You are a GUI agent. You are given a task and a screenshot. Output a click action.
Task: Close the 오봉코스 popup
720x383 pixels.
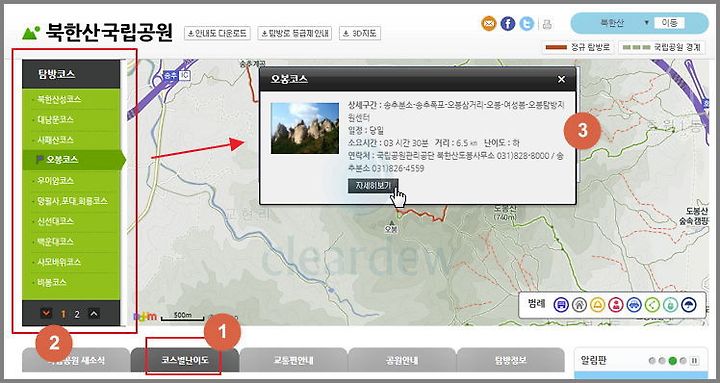point(561,79)
